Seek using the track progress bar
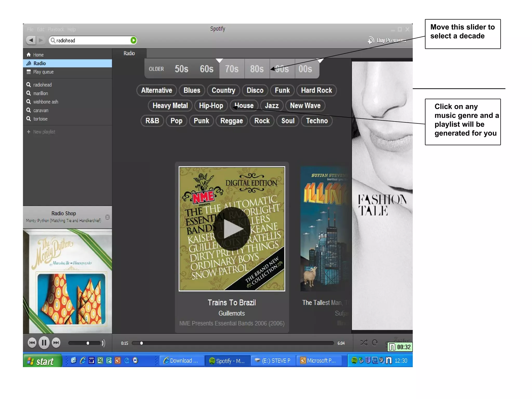The width and height of the screenshot is (532, 399). (x=233, y=343)
